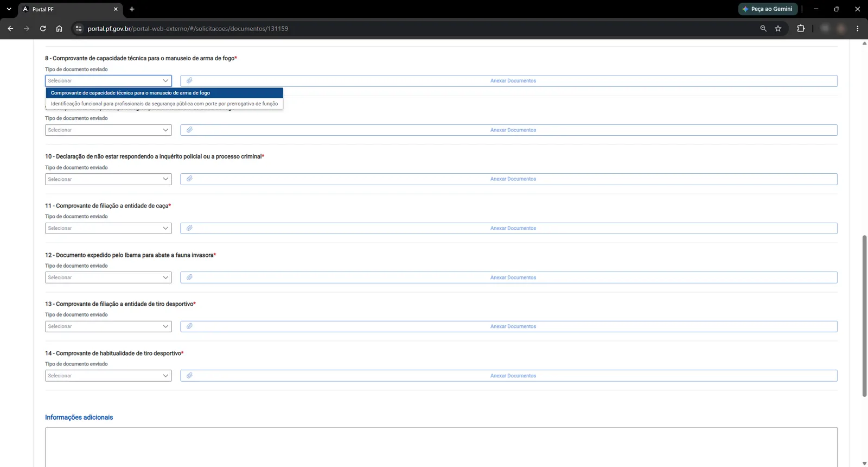The image size is (868, 467).
Task: View site information icon in address bar
Action: 79,28
